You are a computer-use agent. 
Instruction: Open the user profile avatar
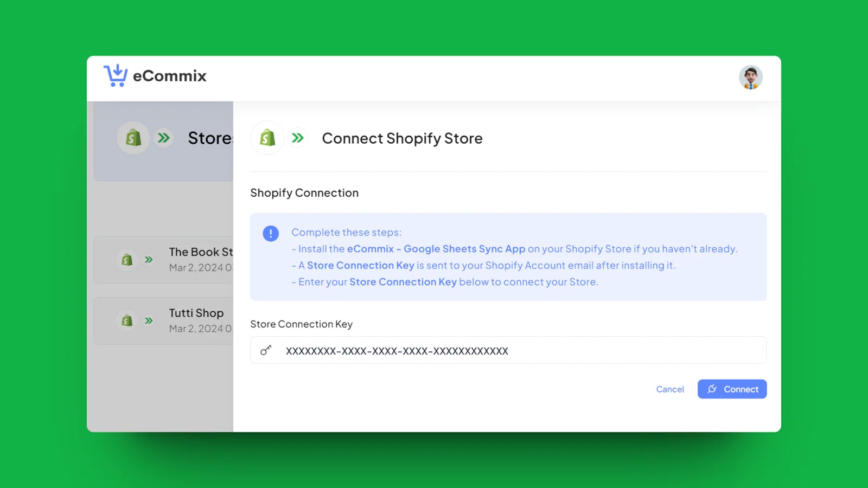tap(751, 78)
